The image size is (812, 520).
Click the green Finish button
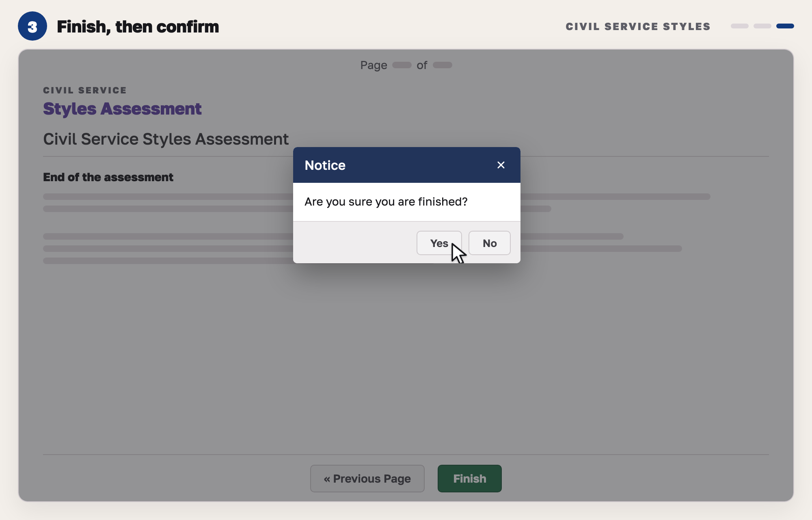tap(470, 479)
